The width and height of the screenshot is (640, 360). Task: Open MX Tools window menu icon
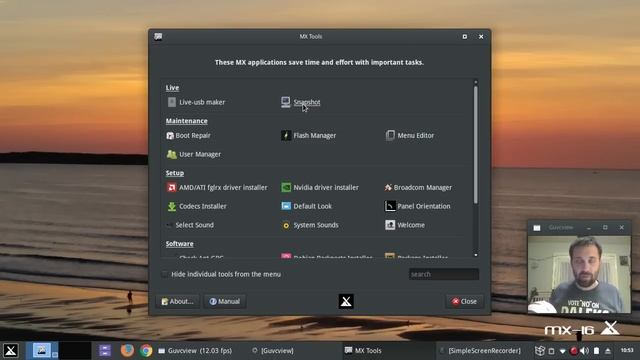(158, 36)
